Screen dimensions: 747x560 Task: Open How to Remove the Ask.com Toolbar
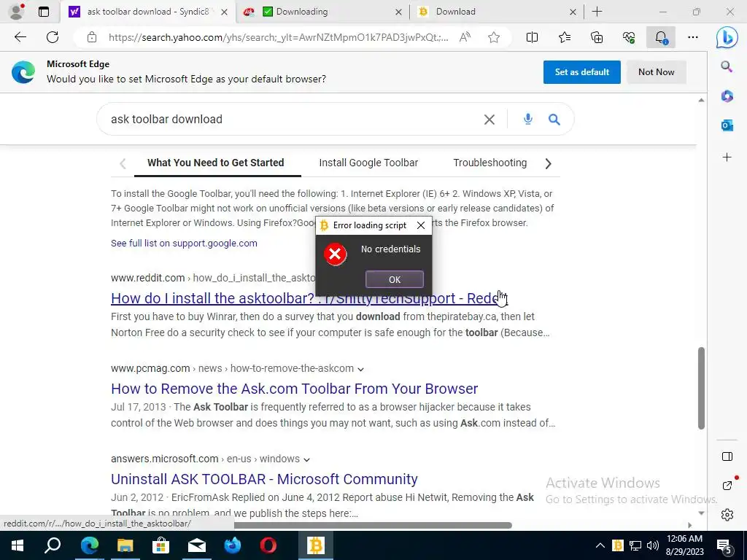coord(295,389)
